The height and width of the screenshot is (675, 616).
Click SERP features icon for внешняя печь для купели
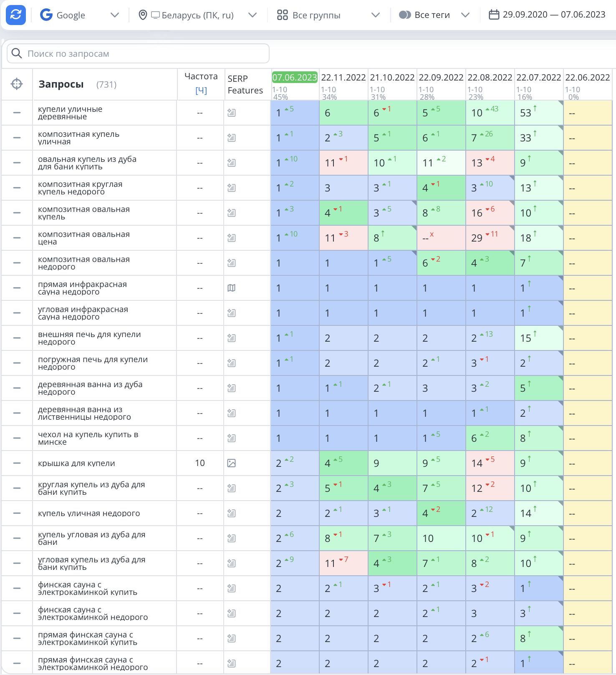(232, 338)
